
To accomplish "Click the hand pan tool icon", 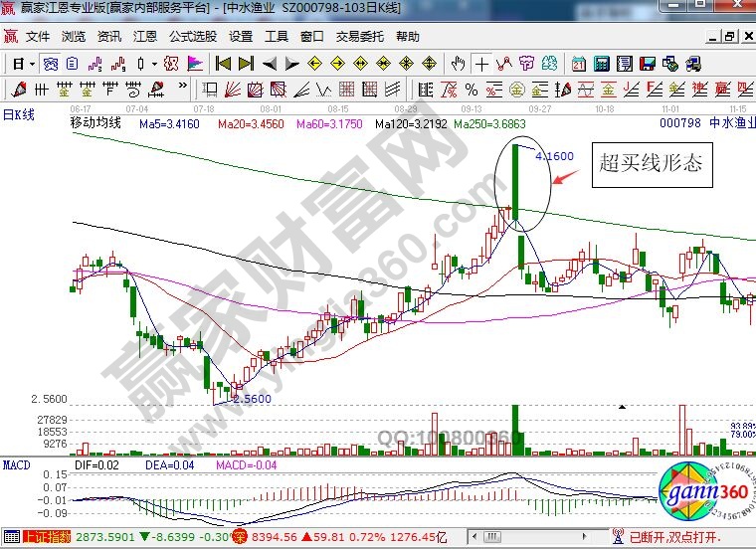I will click(458, 64).
